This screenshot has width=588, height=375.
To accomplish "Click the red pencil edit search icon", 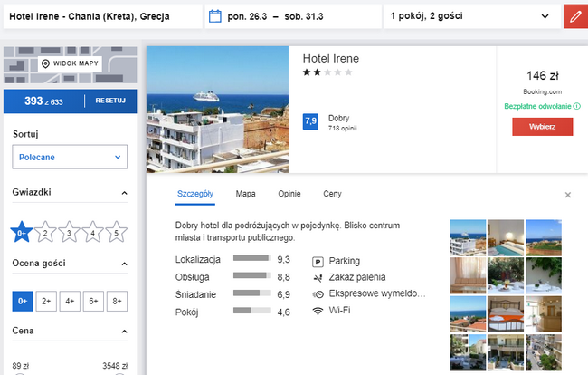I will pyautogui.click(x=575, y=16).
